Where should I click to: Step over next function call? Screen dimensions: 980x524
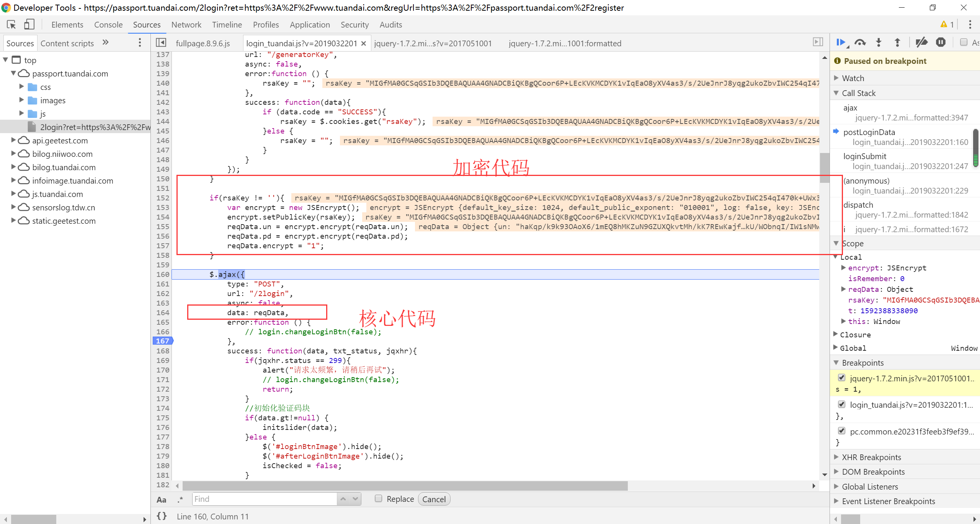pyautogui.click(x=860, y=42)
